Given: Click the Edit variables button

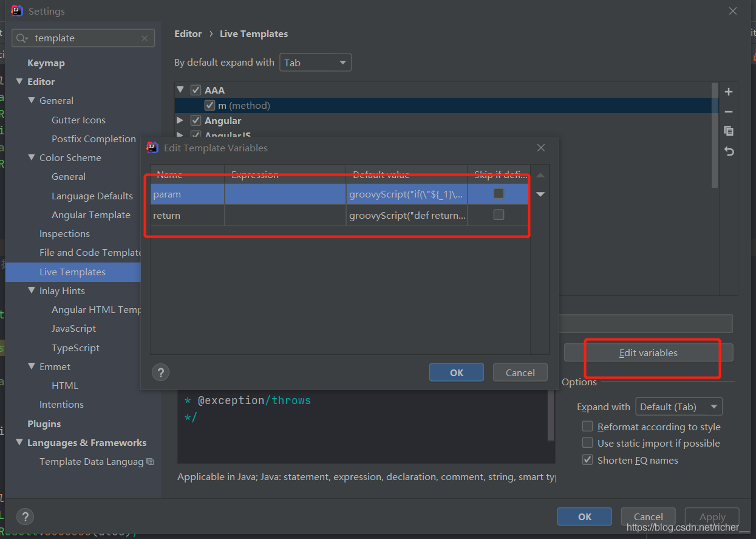Looking at the screenshot, I should [x=649, y=352].
